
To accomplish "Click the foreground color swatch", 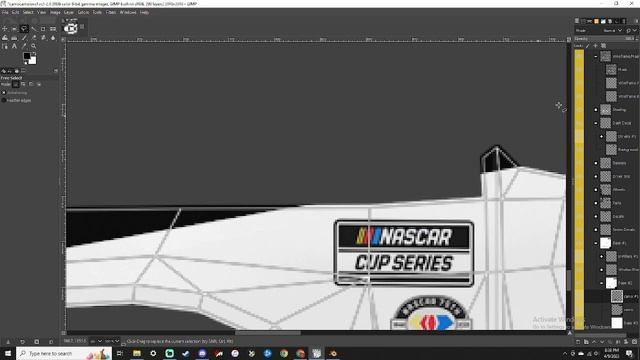I will click(27, 56).
